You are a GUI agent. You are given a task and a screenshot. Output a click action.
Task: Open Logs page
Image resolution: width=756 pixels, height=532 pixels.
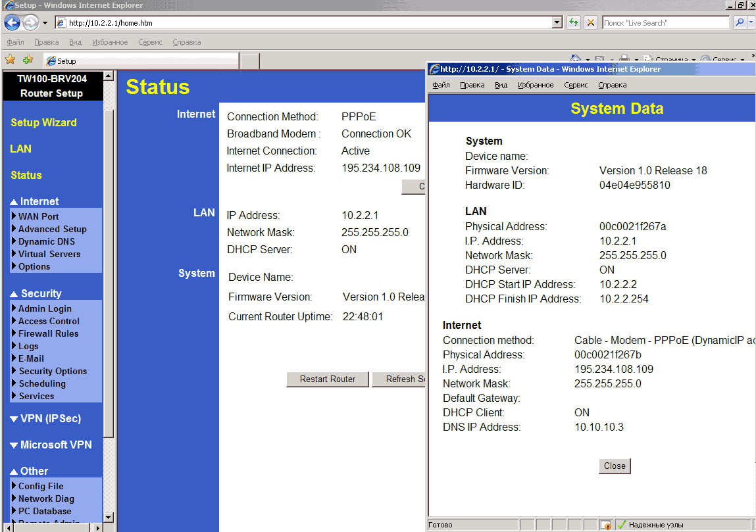tap(28, 347)
